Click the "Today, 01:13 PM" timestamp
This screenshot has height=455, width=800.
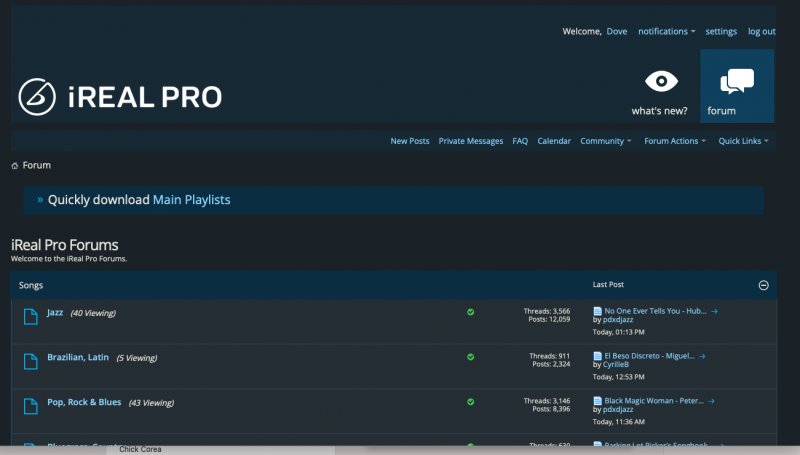(618, 332)
